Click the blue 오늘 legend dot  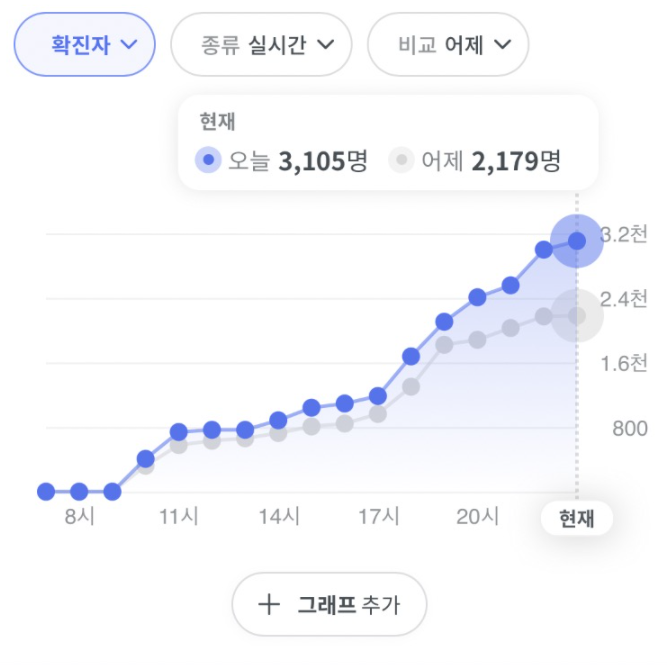coord(208,160)
